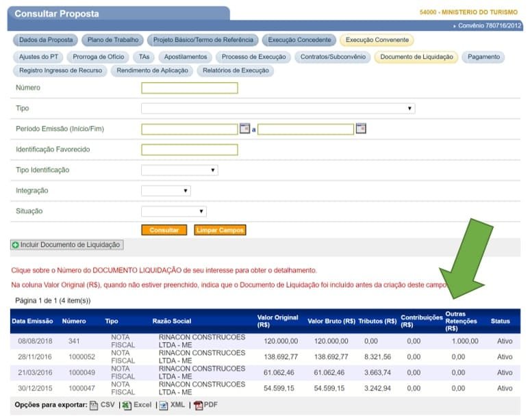The width and height of the screenshot is (530, 420).
Task: Open the Processo de Execução sub-tab
Action: click(253, 57)
